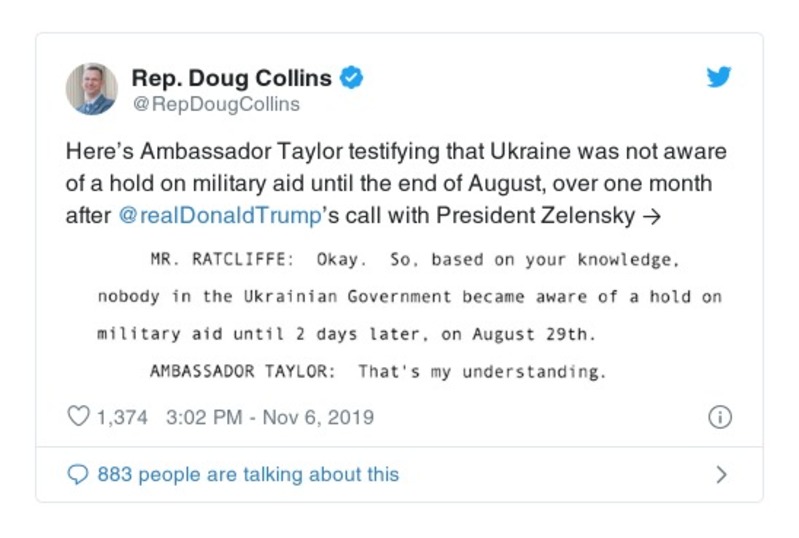The height and width of the screenshot is (538, 799).
Task: Open the @RepDougCollins handle
Action: [x=215, y=104]
